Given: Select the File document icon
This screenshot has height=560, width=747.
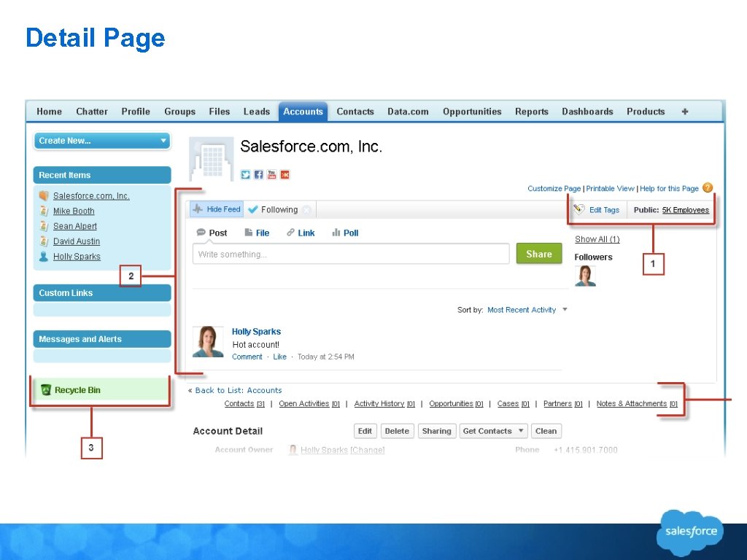Looking at the screenshot, I should click(248, 233).
